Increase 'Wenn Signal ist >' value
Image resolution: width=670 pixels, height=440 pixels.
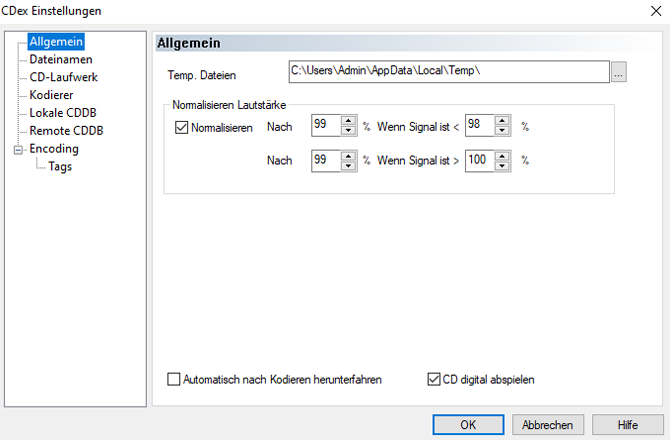(x=502, y=155)
